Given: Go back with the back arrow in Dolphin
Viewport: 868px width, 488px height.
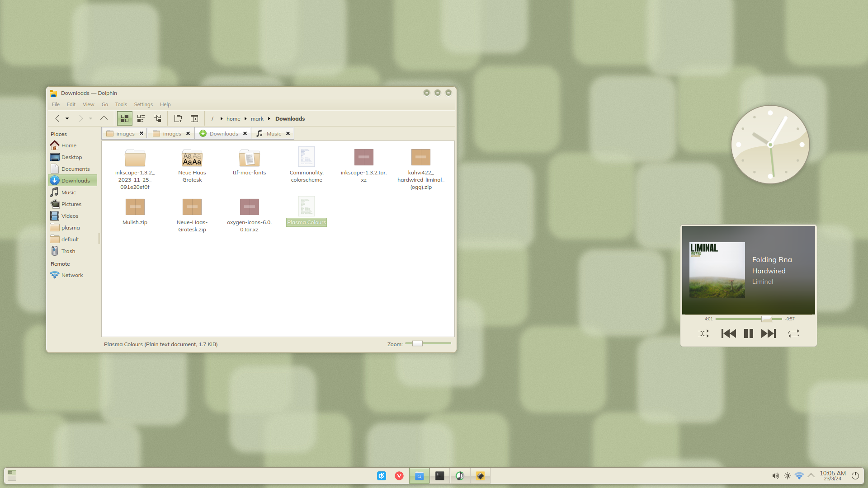Looking at the screenshot, I should click(57, 118).
